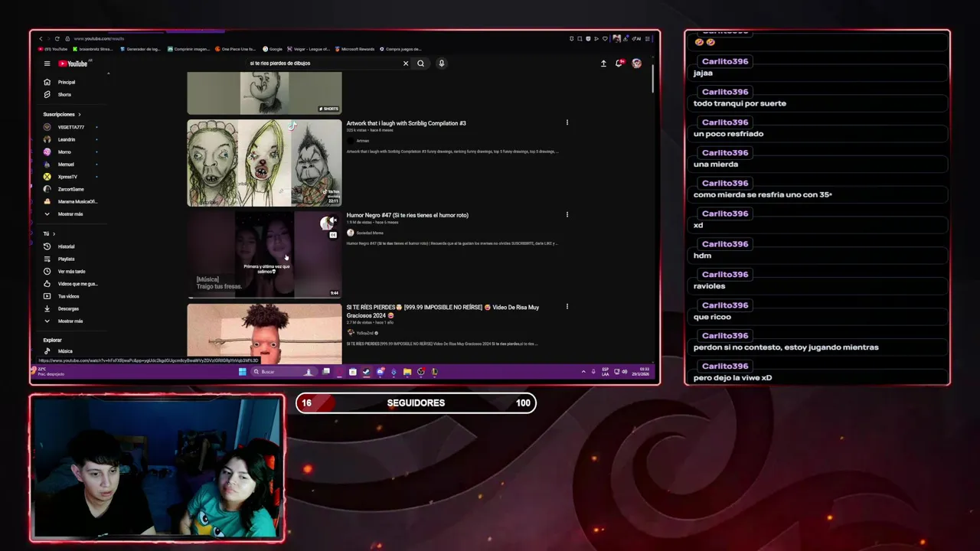Open Ver más tarde
Image resolution: width=980 pixels, height=551 pixels.
(x=73, y=271)
